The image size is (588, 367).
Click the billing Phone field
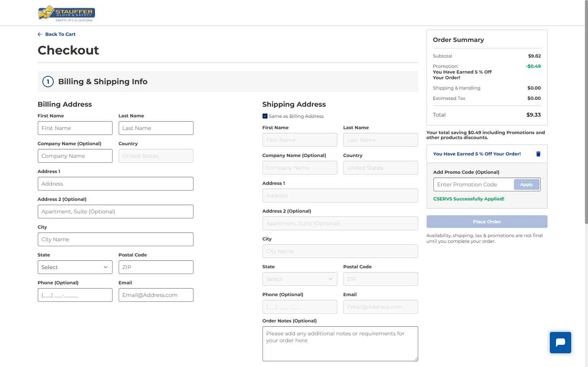tap(75, 295)
